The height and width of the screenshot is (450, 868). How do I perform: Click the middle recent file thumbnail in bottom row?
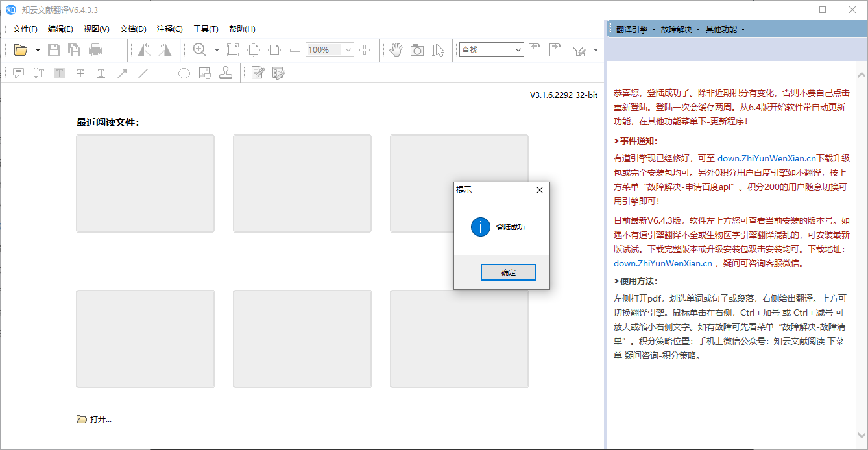coord(302,339)
